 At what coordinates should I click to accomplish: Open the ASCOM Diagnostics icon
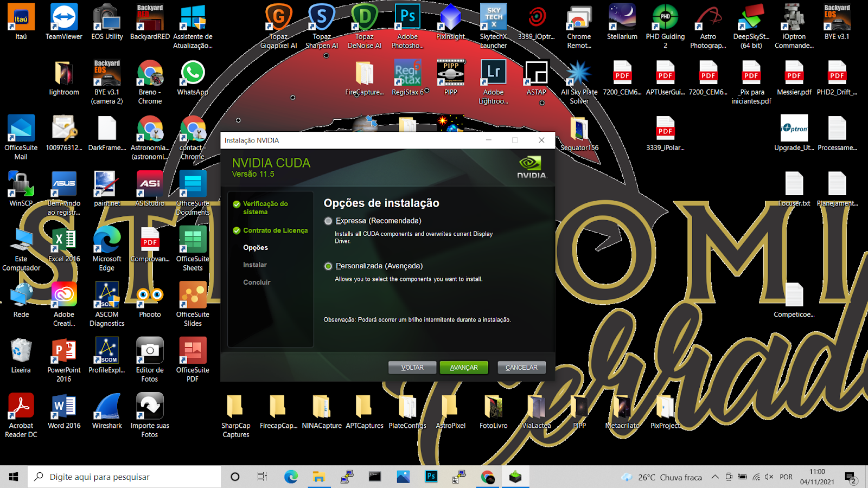pyautogui.click(x=107, y=304)
